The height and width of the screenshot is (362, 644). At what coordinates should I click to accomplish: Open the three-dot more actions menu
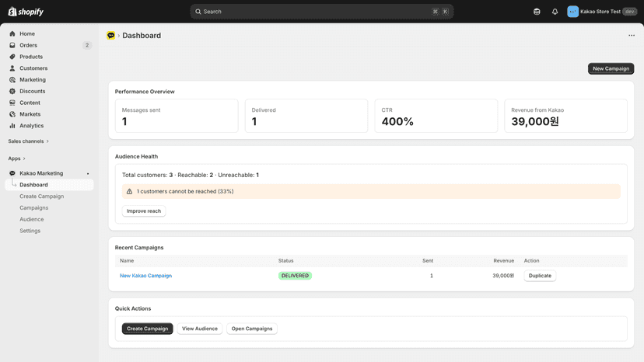click(632, 35)
